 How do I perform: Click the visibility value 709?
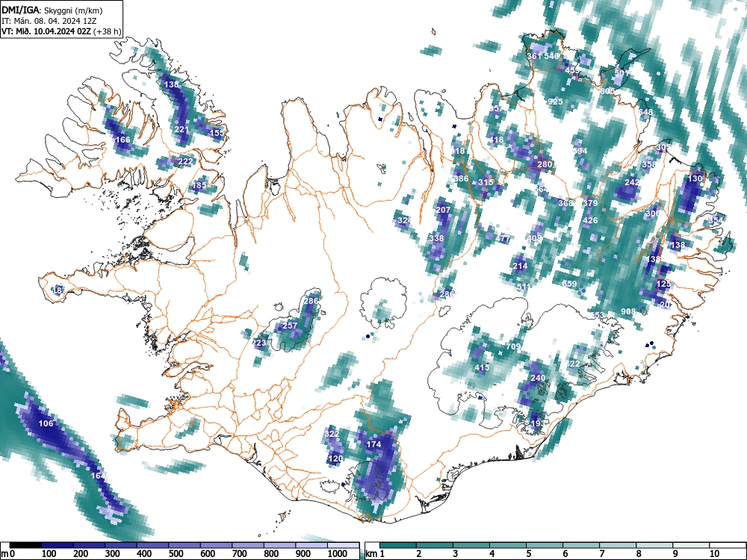click(x=513, y=346)
